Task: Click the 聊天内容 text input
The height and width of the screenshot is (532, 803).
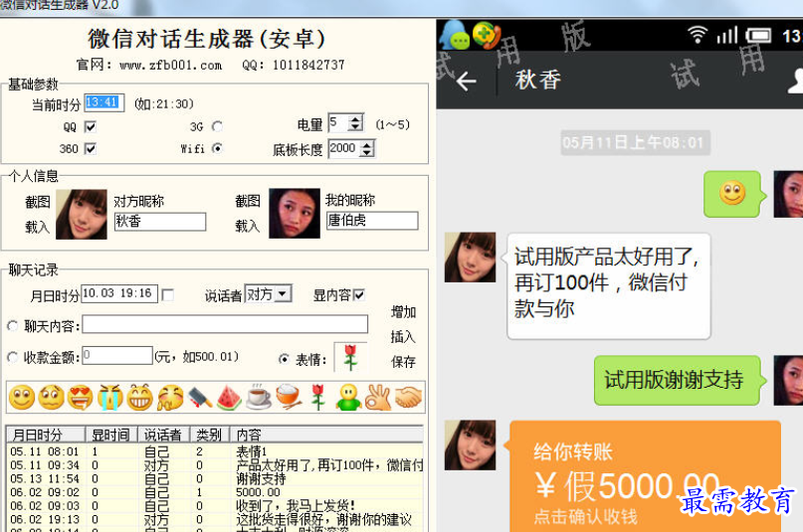Action: click(x=225, y=324)
